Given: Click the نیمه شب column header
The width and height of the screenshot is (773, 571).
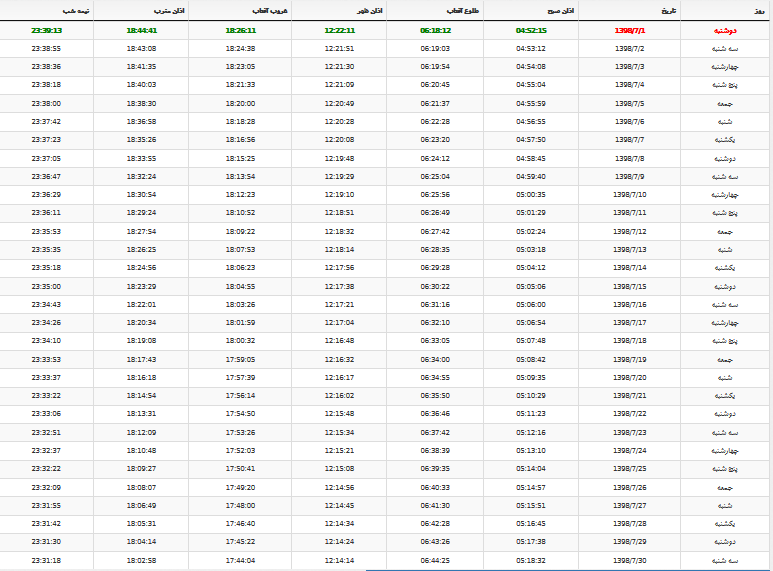Looking at the screenshot, I should (76, 11).
